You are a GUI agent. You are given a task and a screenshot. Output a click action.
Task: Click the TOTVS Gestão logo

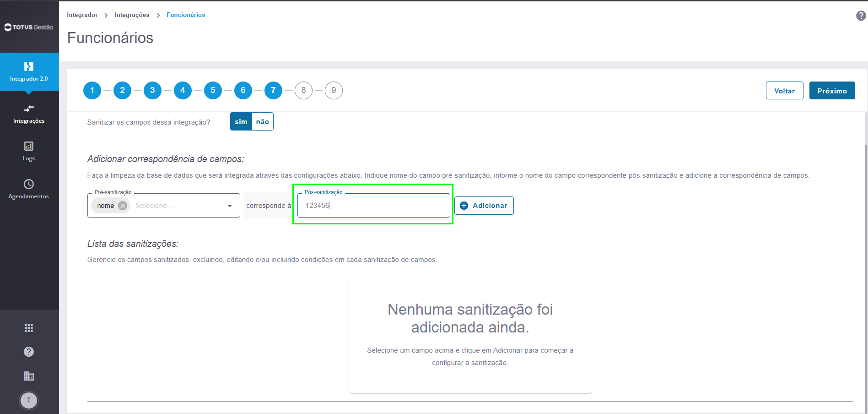click(29, 27)
